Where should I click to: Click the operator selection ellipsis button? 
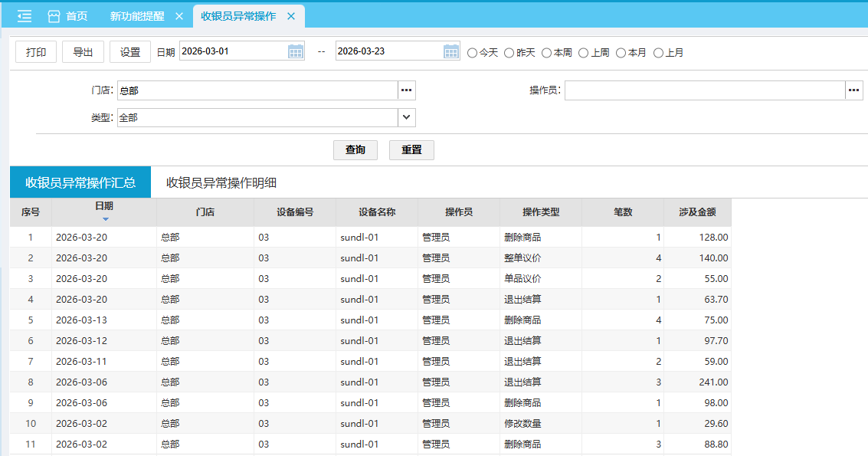pos(853,90)
